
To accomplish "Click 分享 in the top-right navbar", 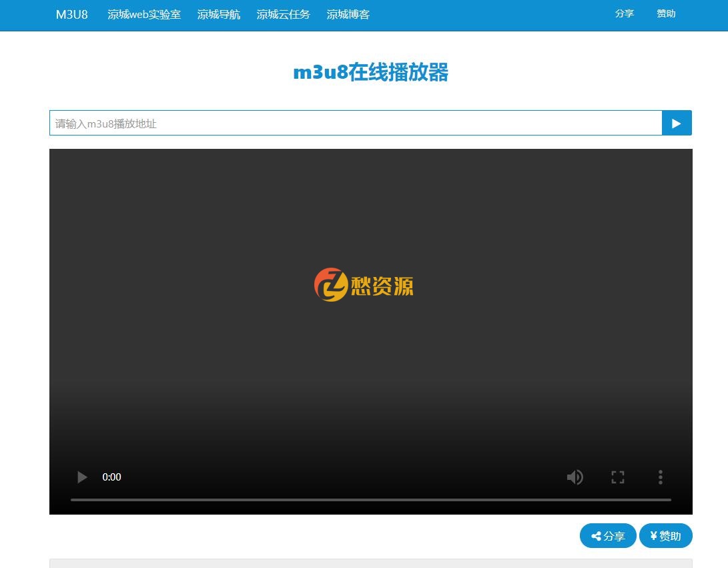I will tap(624, 13).
